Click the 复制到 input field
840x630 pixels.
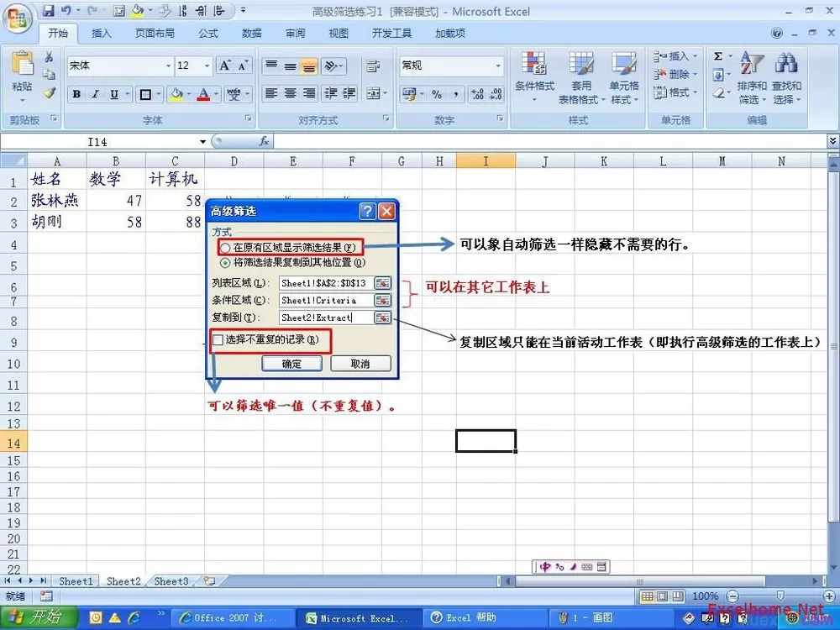click(x=326, y=318)
